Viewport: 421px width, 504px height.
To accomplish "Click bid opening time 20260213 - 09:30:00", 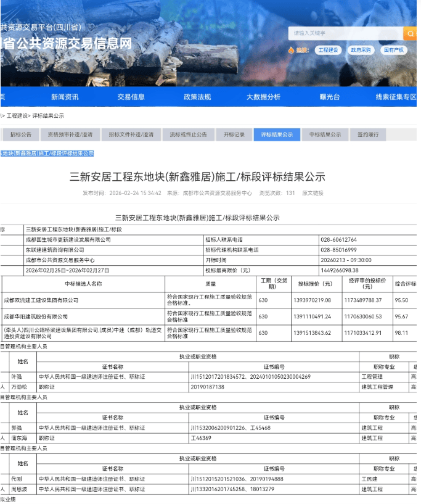I will pos(346,260).
